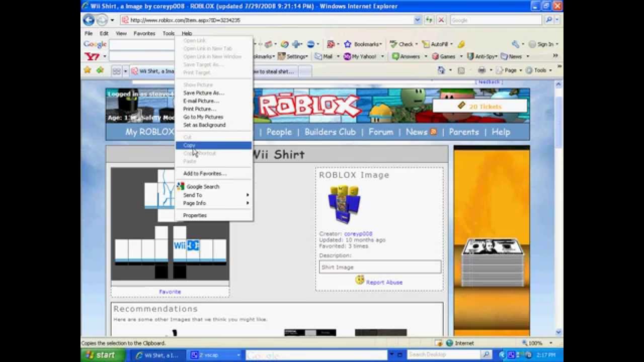
Task: Choose Go to My Pictures
Action: click(213, 117)
